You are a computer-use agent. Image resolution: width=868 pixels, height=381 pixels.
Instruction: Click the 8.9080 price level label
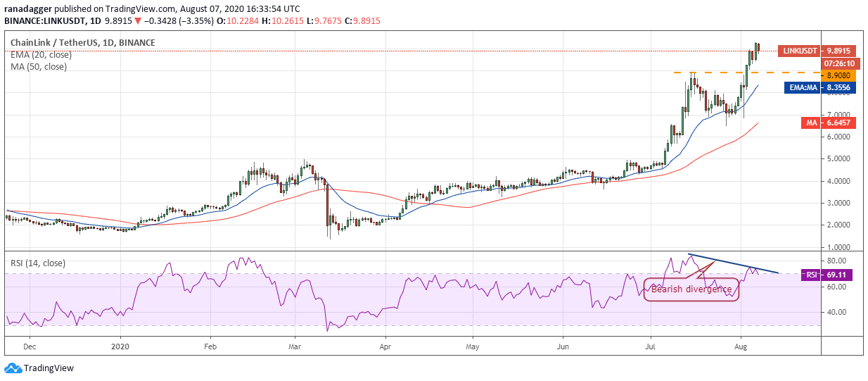tap(839, 75)
